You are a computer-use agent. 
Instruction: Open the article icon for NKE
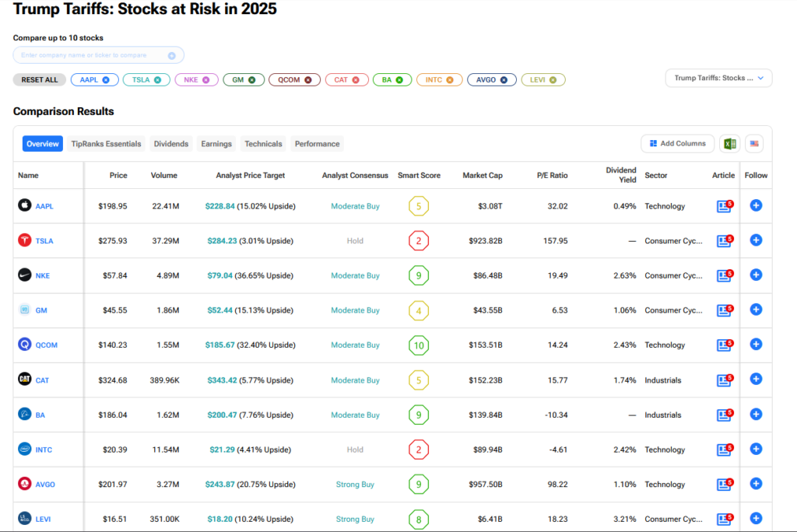coord(725,275)
